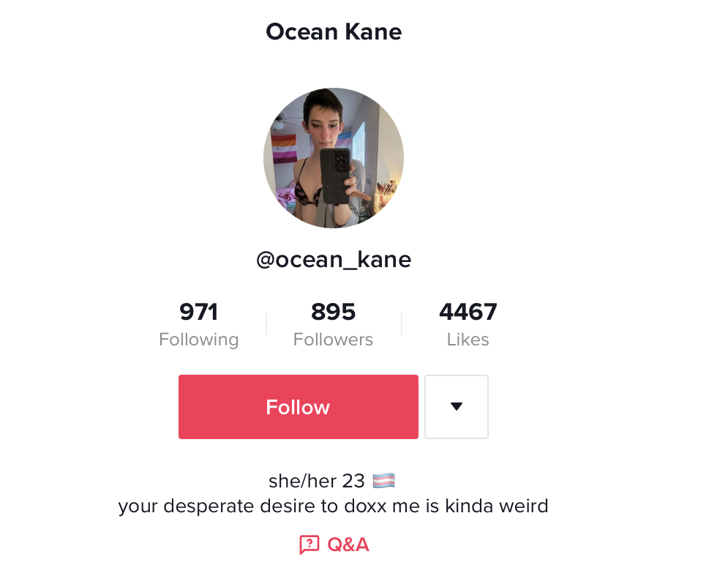Expand suggested accounts box beside Follow
Image resolution: width=728 pixels, height=584 pixels.
(457, 407)
